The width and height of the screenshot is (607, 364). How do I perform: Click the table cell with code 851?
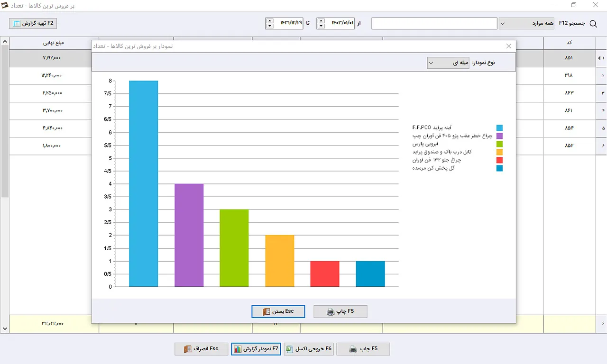[569, 58]
